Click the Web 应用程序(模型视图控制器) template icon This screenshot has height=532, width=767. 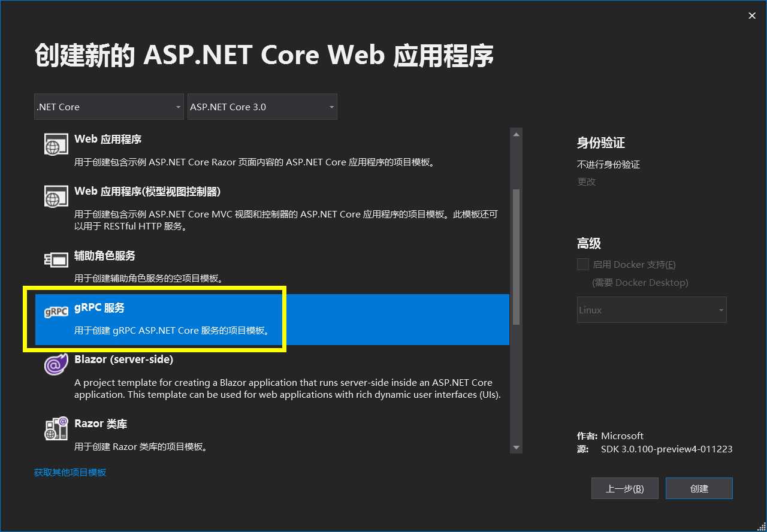click(56, 197)
